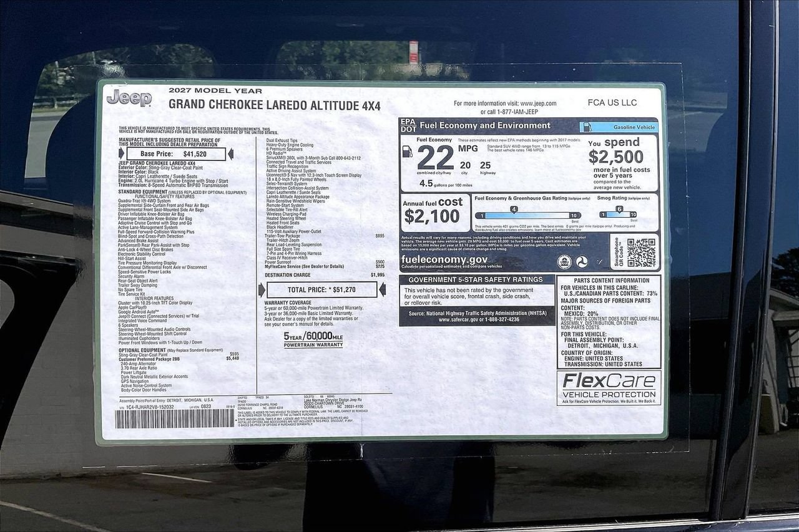Click the 'GOVERNMENT 5-STAR SAFETY RATINGS' heading
Image resolution: width=799 pixels, height=532 pixels.
coord(476,280)
